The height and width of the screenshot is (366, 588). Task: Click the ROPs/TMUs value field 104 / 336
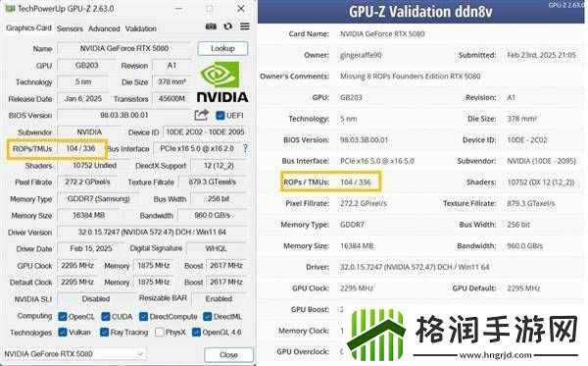pyautogui.click(x=80, y=148)
